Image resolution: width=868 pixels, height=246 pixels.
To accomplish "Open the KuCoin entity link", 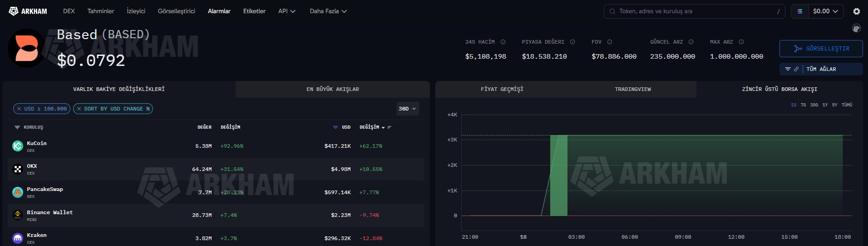I will pyautogui.click(x=37, y=143).
